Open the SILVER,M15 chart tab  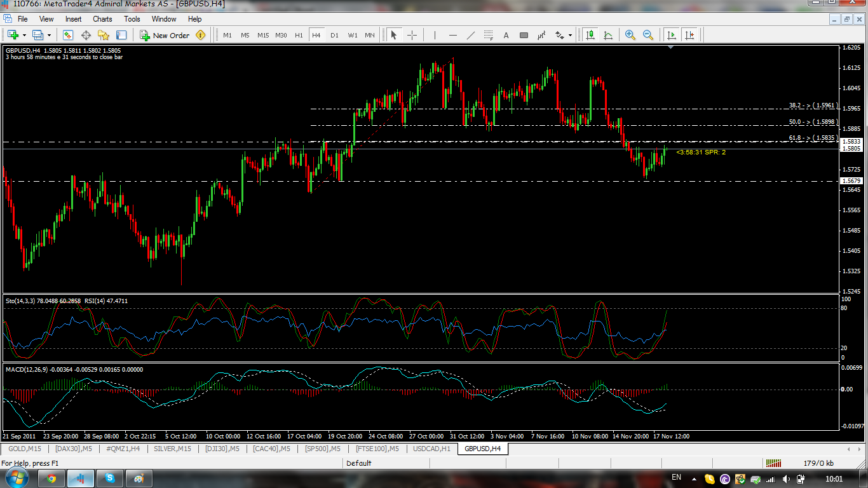tap(173, 449)
